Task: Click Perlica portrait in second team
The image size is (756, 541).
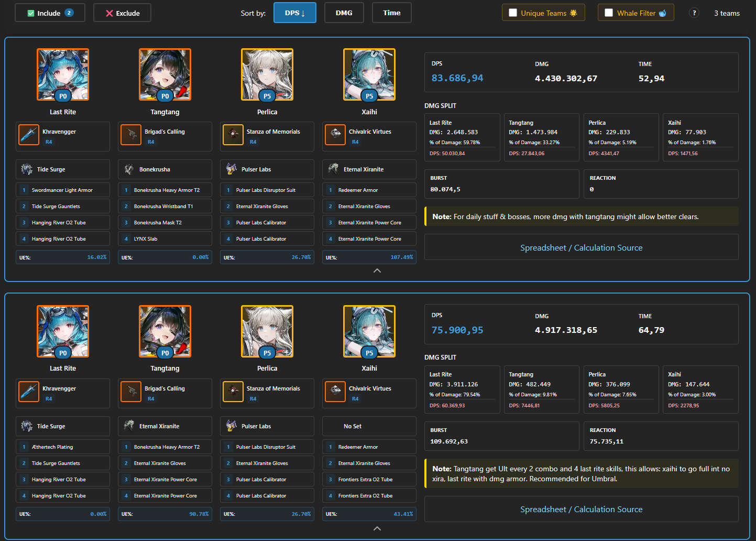Action: 267,331
